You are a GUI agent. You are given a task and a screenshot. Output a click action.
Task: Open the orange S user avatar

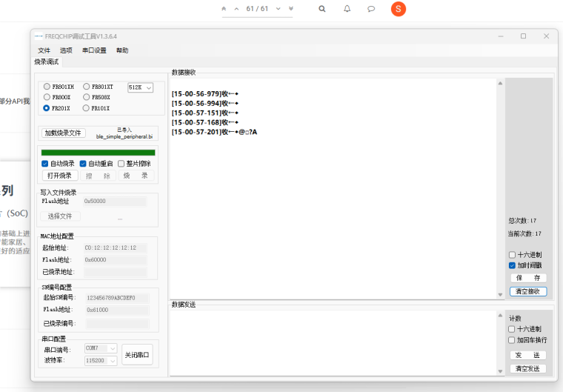click(399, 9)
